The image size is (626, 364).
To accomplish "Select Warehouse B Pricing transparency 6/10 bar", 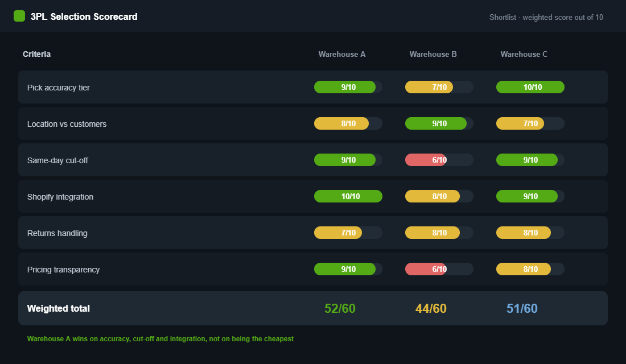I will click(x=439, y=269).
